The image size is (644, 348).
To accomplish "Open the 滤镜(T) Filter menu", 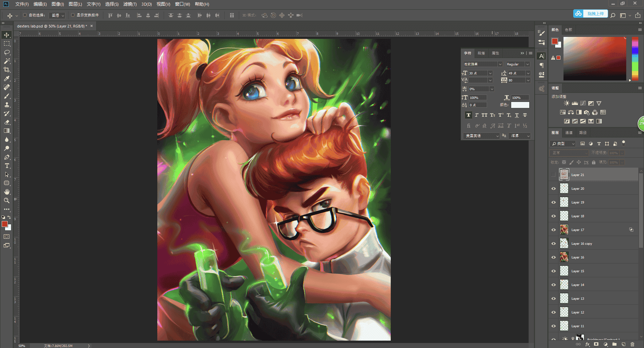I will pos(130,4).
